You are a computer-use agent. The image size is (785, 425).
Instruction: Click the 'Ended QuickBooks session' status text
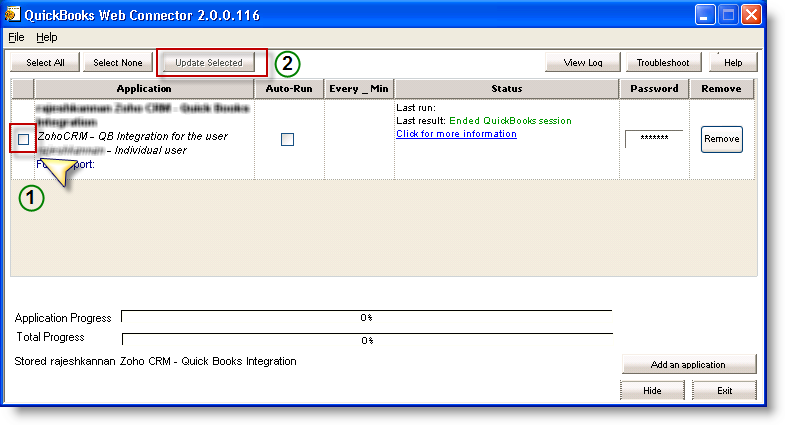coord(510,121)
